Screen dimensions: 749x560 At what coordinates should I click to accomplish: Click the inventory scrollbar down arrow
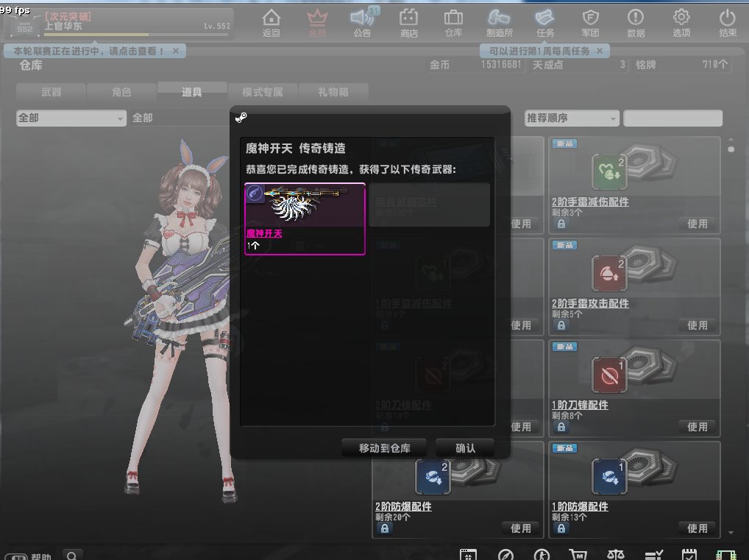[731, 532]
